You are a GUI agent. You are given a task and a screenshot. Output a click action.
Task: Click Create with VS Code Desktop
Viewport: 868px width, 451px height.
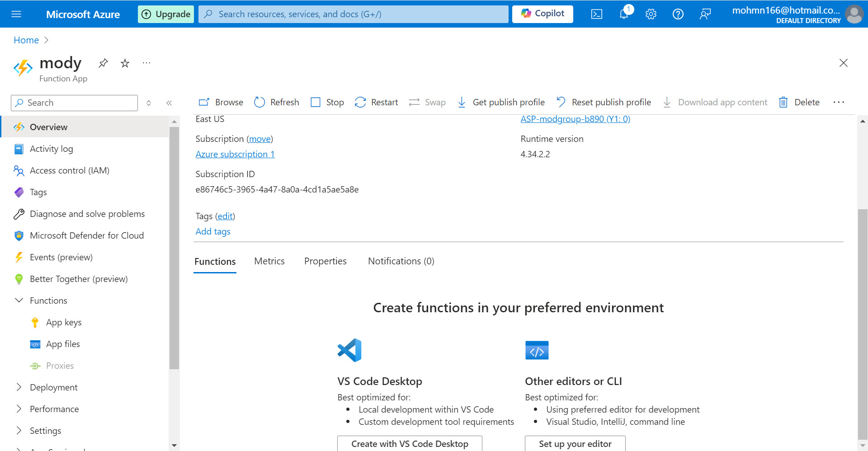coord(410,444)
